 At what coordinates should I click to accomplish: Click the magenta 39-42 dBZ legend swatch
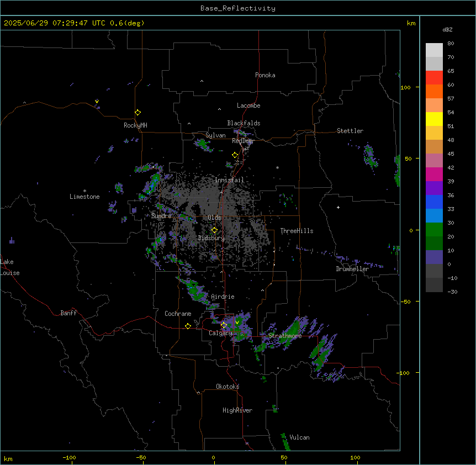click(x=434, y=174)
